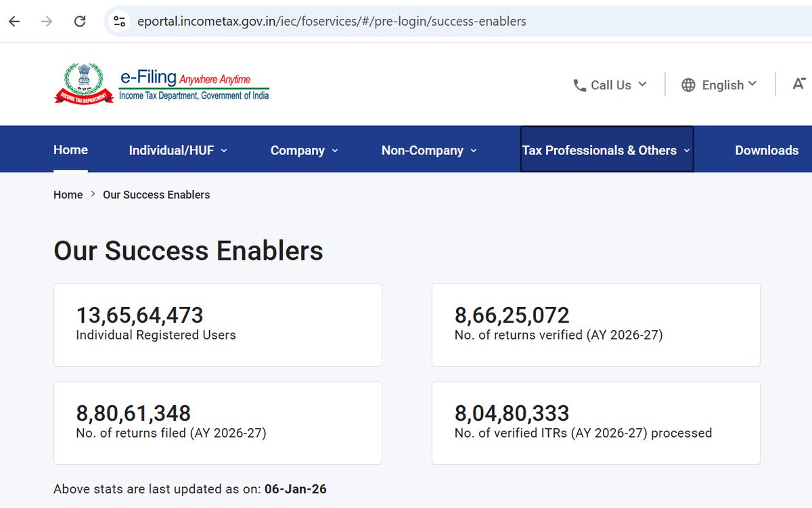The width and height of the screenshot is (812, 508).
Task: Open Tax Professionals & Others menu
Action: [606, 149]
